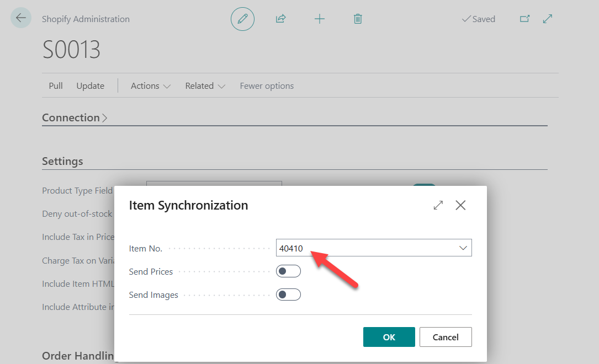The width and height of the screenshot is (599, 364).
Task: Expand the Actions menu
Action: click(150, 86)
